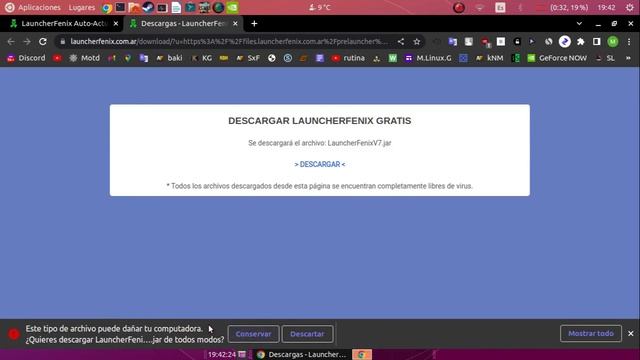Open YouTube icon bookmark next to Discord
Screen dimensions: 640x360
pyautogui.click(x=57, y=58)
